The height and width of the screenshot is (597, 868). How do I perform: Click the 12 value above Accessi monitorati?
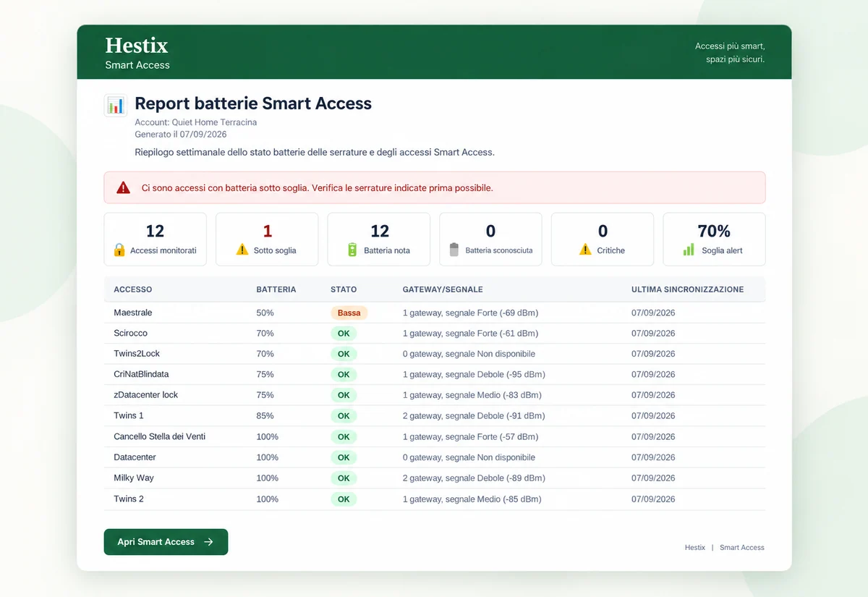[x=155, y=231]
